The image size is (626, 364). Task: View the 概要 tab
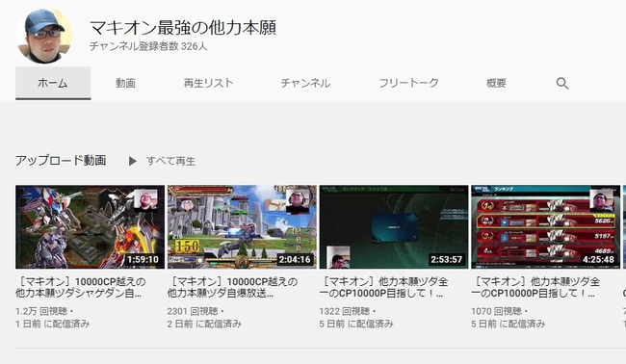(x=496, y=83)
